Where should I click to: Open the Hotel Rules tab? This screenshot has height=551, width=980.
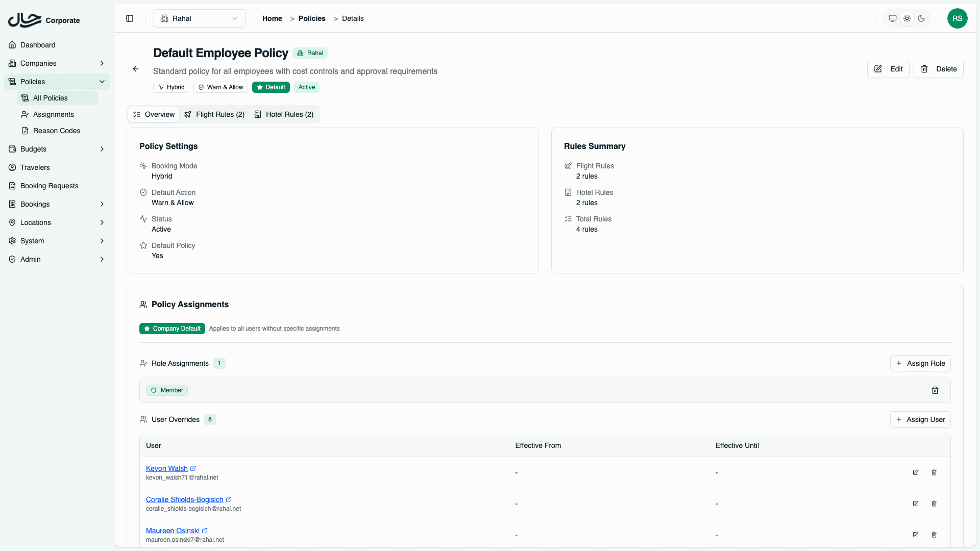point(284,114)
